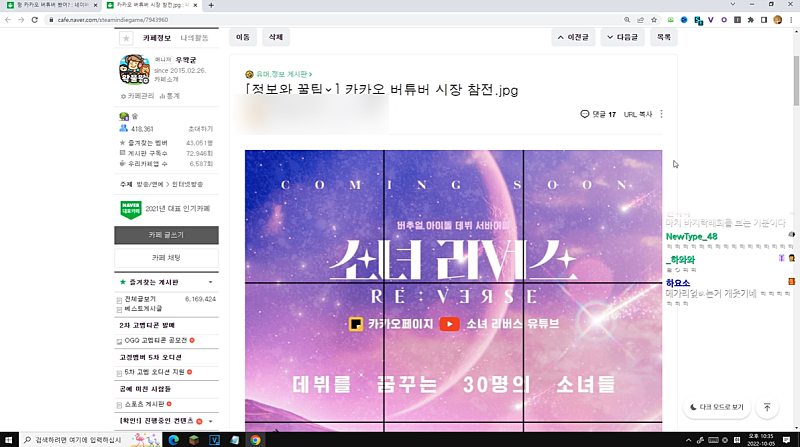Click 초대하기 invite link
Image resolution: width=800 pixels, height=447 pixels.
point(201,129)
